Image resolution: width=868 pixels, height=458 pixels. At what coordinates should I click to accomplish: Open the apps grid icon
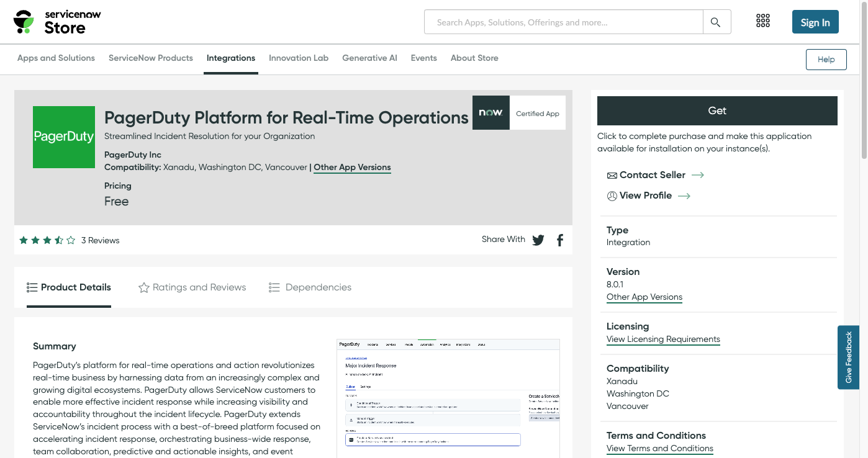point(763,22)
